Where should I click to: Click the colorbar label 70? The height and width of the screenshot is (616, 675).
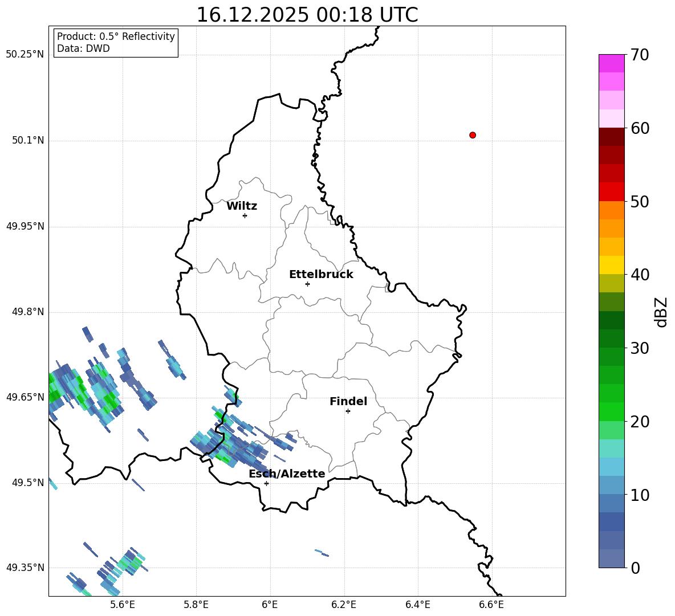[640, 55]
